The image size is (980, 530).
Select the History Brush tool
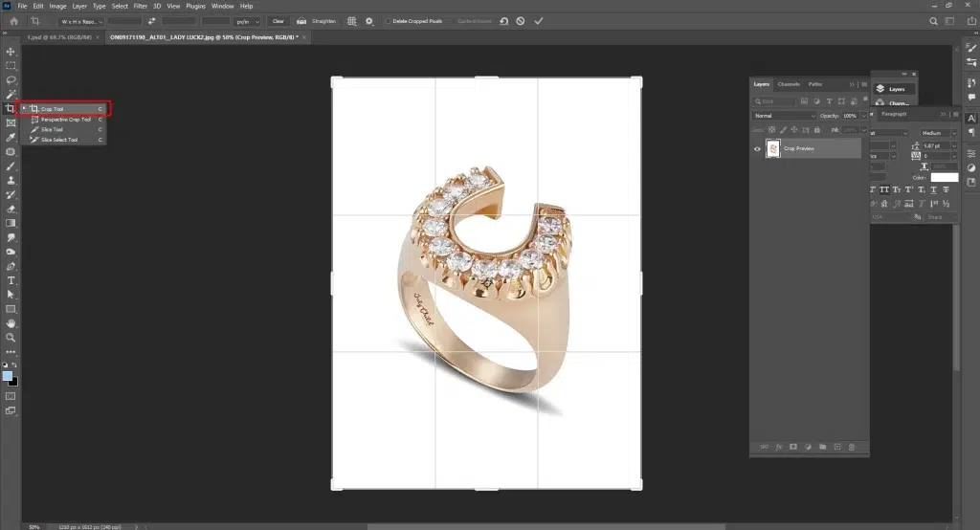11,195
